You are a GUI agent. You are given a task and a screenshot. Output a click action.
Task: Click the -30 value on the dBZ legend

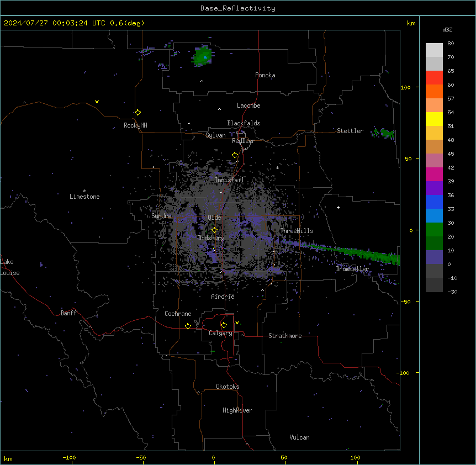[x=452, y=292]
